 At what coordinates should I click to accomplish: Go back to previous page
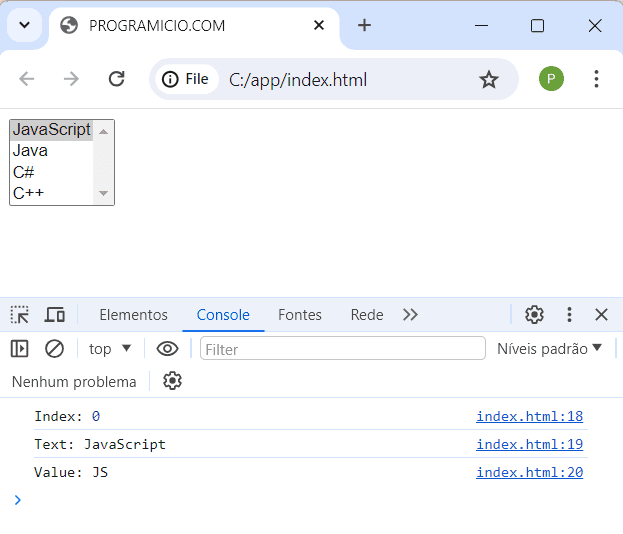pos(27,79)
